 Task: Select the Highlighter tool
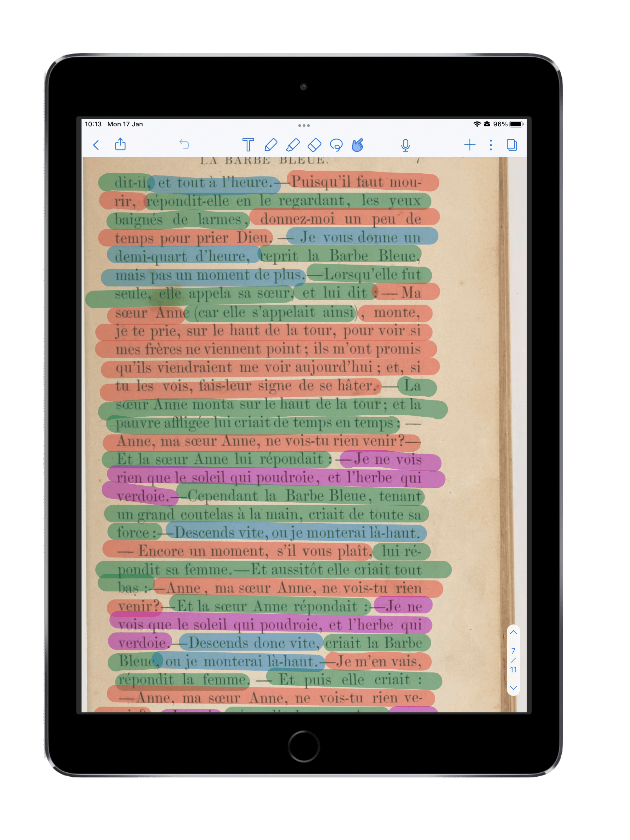click(293, 145)
